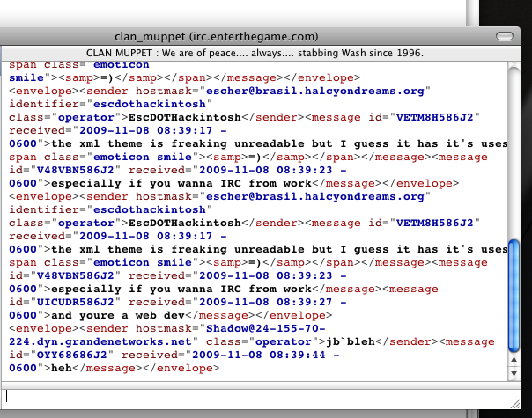Click the window resize grip corner

point(515,404)
